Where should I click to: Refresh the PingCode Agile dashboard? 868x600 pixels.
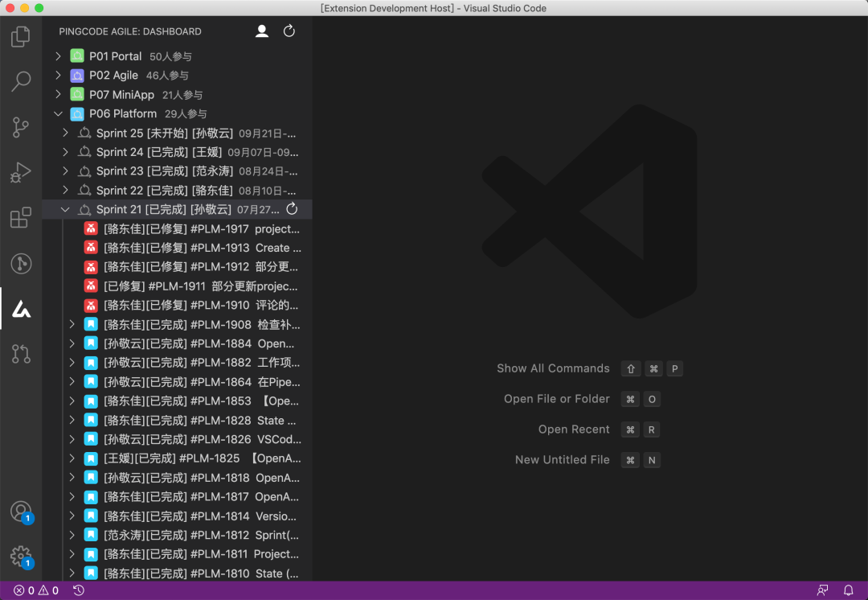(x=289, y=31)
